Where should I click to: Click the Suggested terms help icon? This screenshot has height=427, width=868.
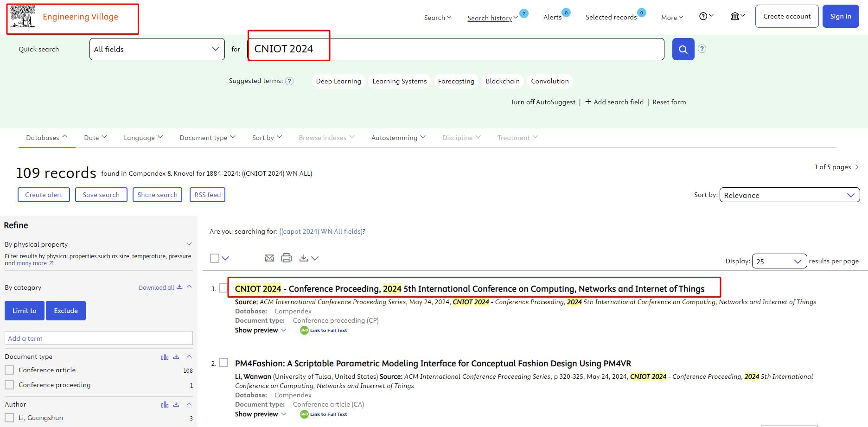[x=289, y=81]
